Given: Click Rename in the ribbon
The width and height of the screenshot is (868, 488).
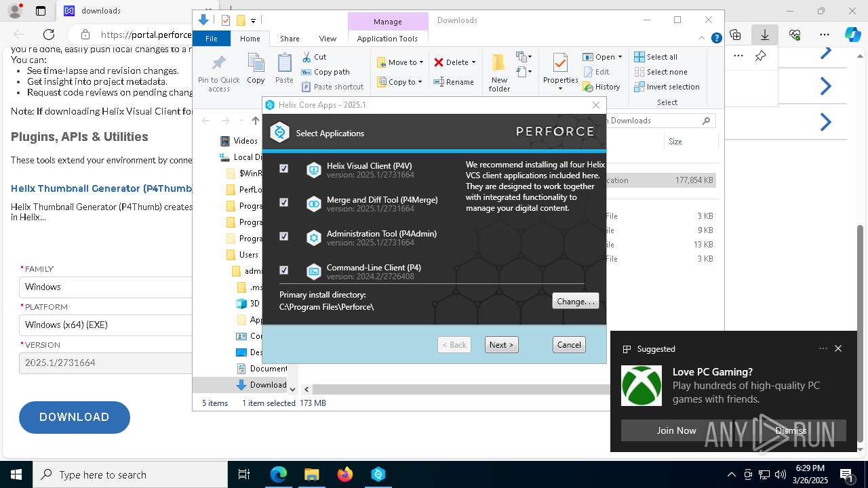Looking at the screenshot, I should pos(454,82).
